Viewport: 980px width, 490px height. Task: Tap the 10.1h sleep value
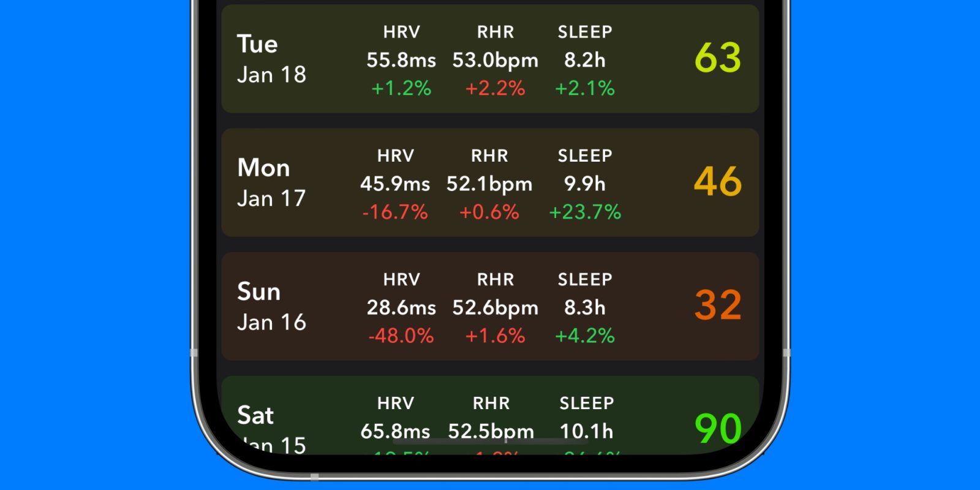tap(586, 431)
